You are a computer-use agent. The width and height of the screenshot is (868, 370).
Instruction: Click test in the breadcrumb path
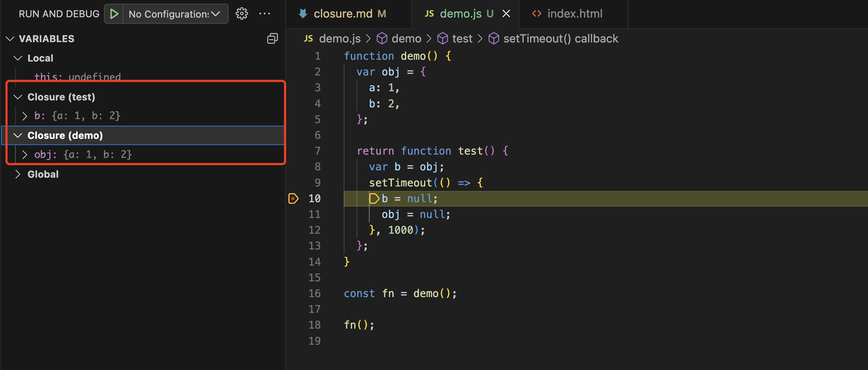[x=462, y=38]
